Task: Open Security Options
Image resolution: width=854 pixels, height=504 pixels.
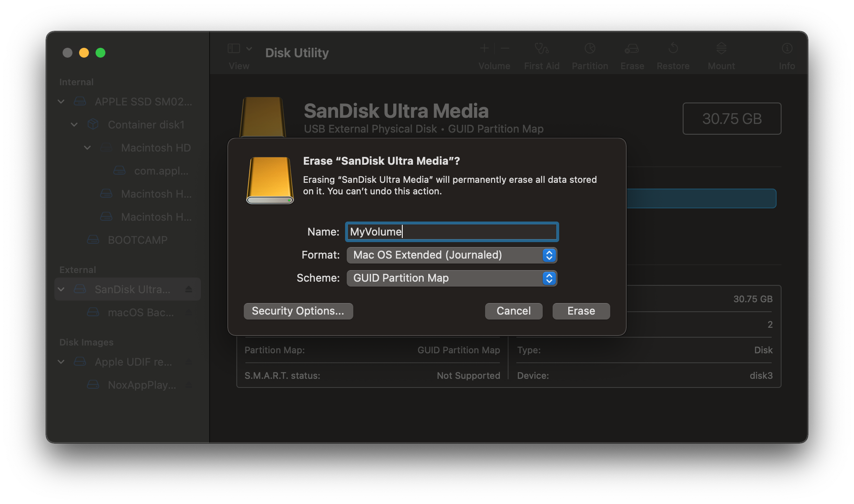Action: (x=298, y=311)
